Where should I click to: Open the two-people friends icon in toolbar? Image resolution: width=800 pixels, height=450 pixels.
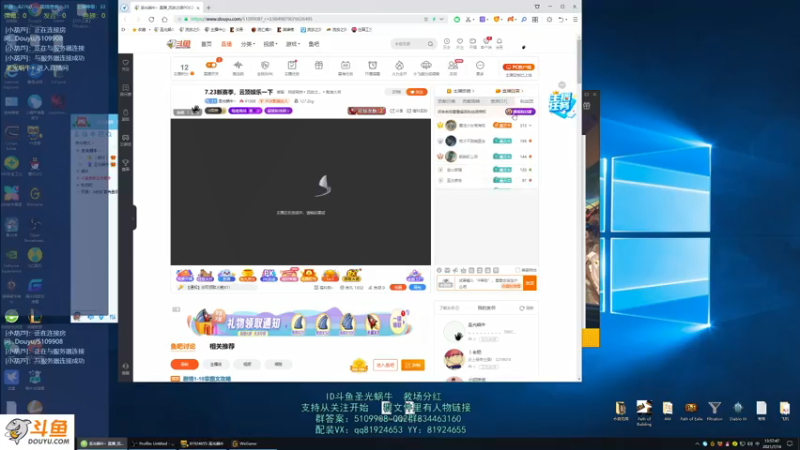tap(453, 65)
